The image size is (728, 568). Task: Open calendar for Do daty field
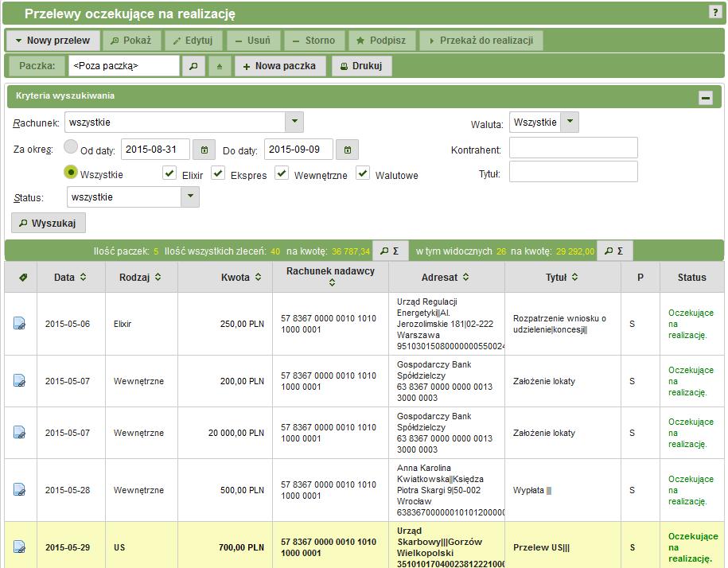[x=347, y=150]
